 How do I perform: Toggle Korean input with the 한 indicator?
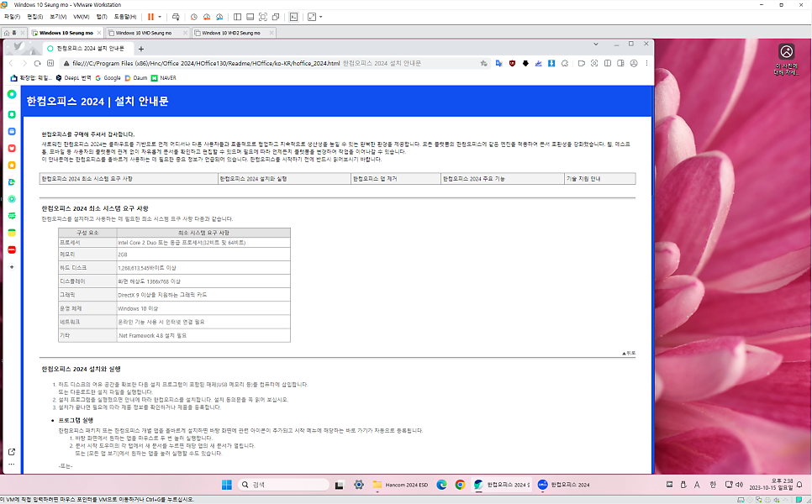[x=713, y=484]
